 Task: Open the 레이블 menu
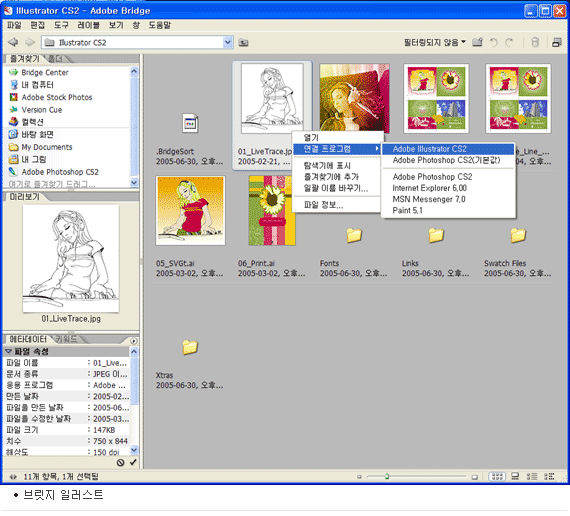(x=88, y=25)
